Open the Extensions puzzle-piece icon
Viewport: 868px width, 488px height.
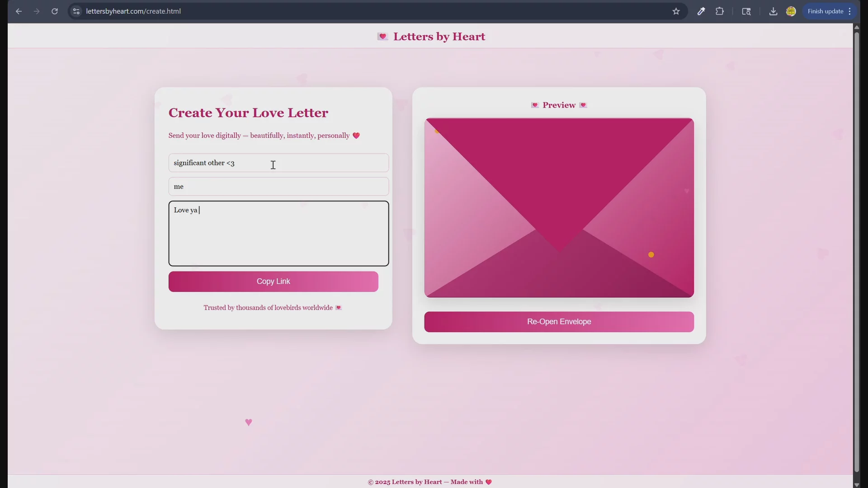[720, 11]
